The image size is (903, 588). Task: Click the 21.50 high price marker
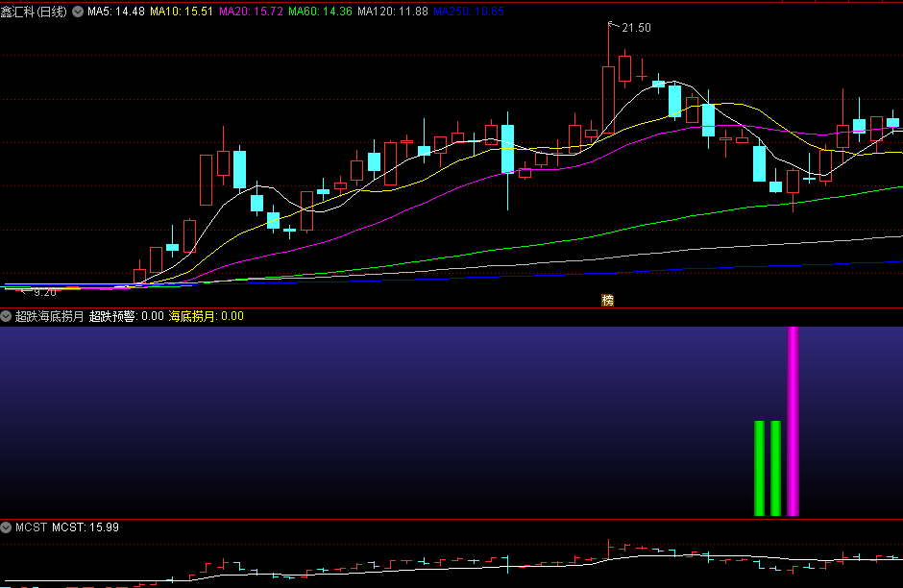(636, 28)
